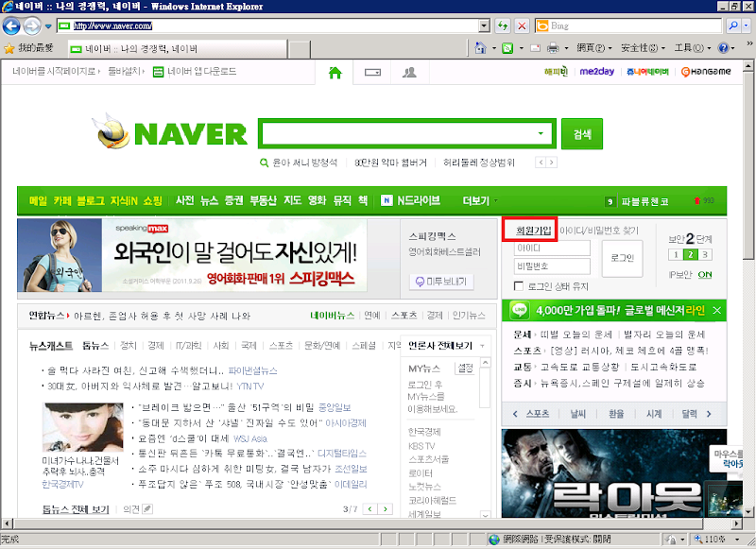Click the green Naver home icon
Screen dimensions: 756x549
335,73
